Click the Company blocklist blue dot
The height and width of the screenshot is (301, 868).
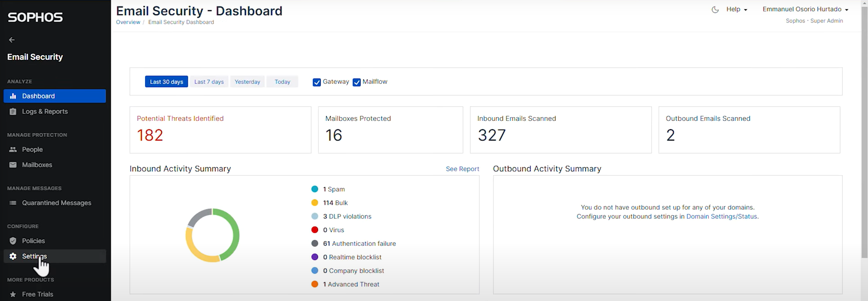click(315, 271)
